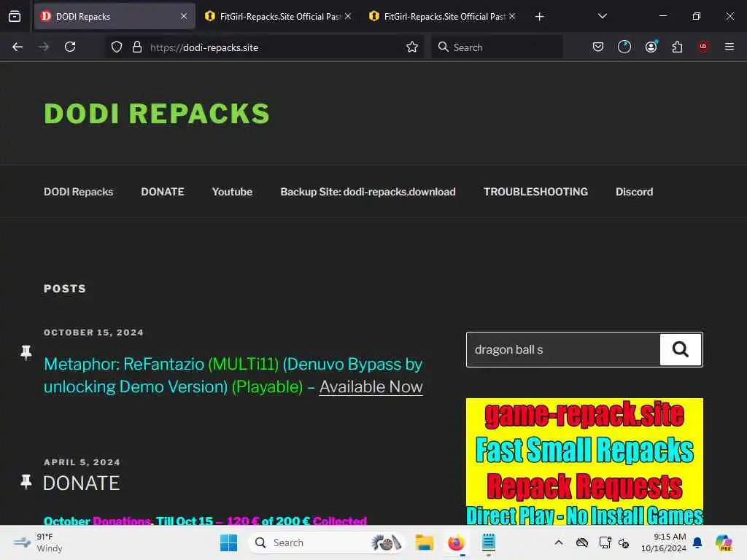Screen dimensions: 747x560
Task: Show hidden system tray icons chevron
Action: point(559,542)
